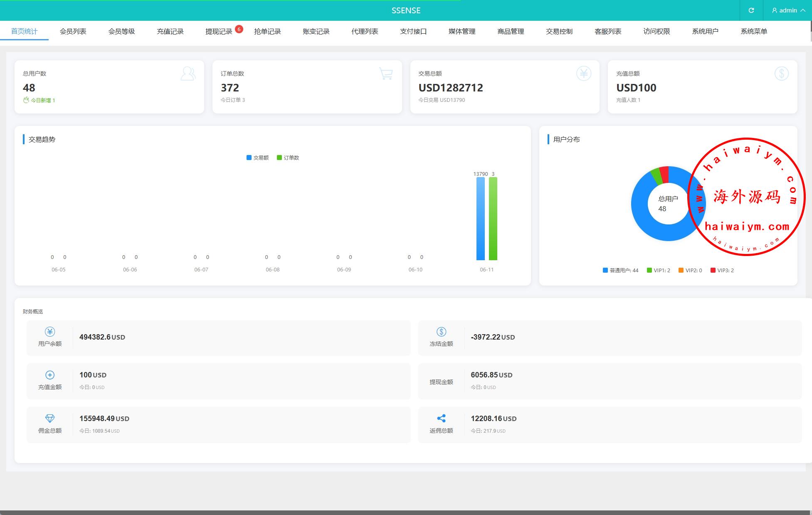Click the plus circle icon for 充值金额

50,375
